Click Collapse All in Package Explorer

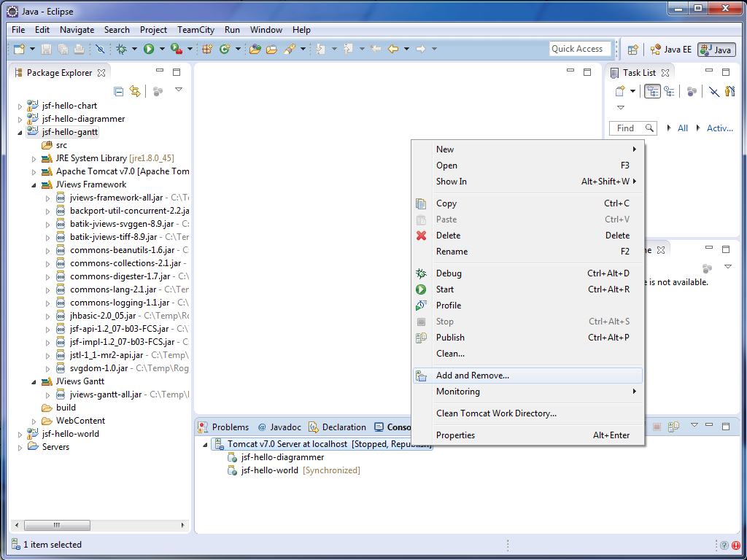point(119,91)
